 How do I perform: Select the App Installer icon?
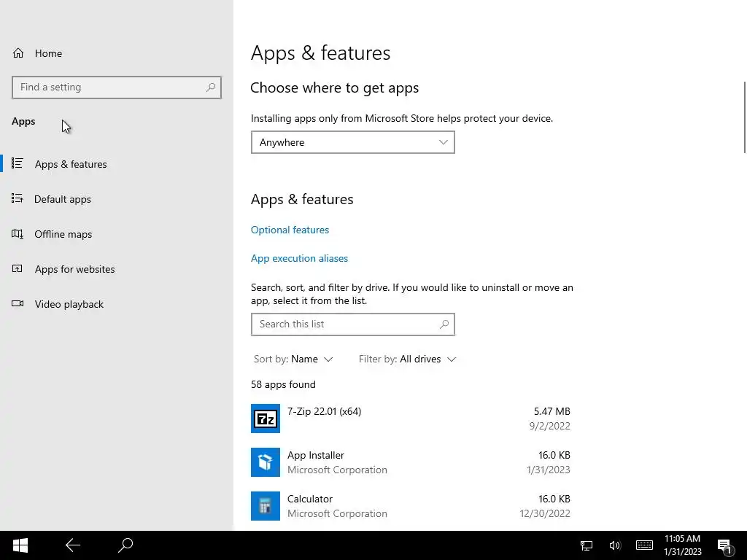click(x=266, y=462)
